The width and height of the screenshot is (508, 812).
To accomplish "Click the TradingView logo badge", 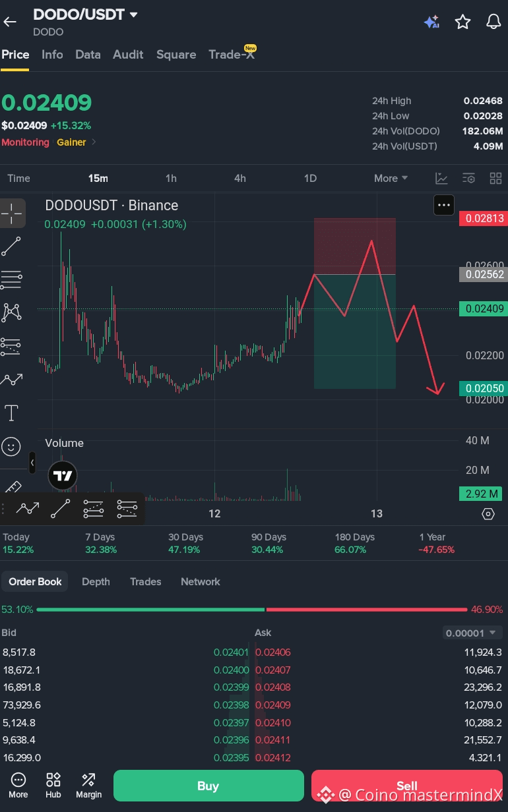I will click(x=63, y=475).
